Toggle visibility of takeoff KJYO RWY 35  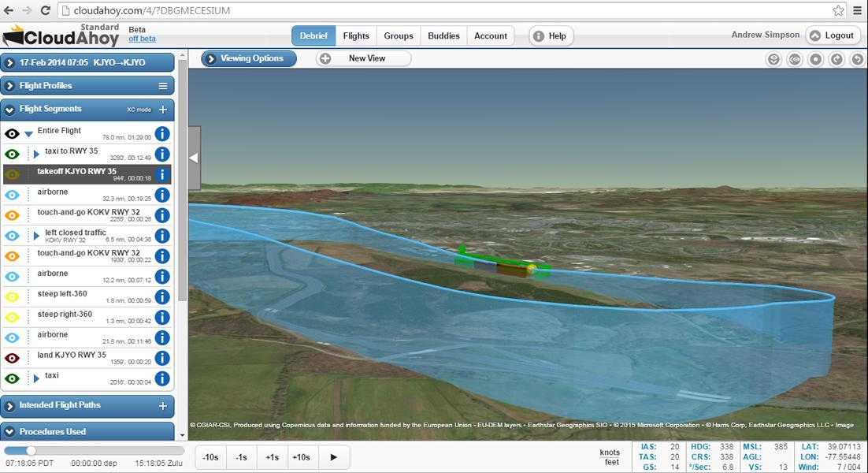pyautogui.click(x=12, y=174)
